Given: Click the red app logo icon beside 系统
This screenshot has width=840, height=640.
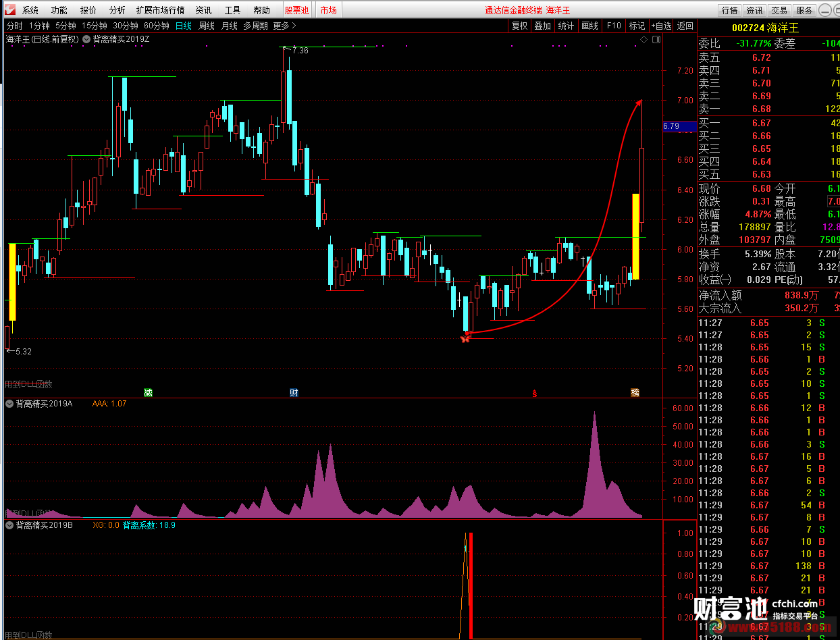Looking at the screenshot, I should coord(9,9).
